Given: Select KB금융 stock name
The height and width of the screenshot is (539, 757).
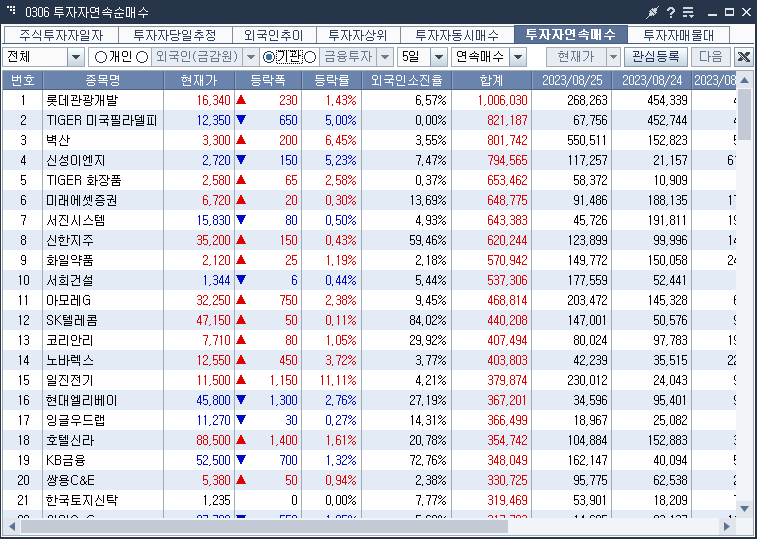Looking at the screenshot, I should (66, 460).
